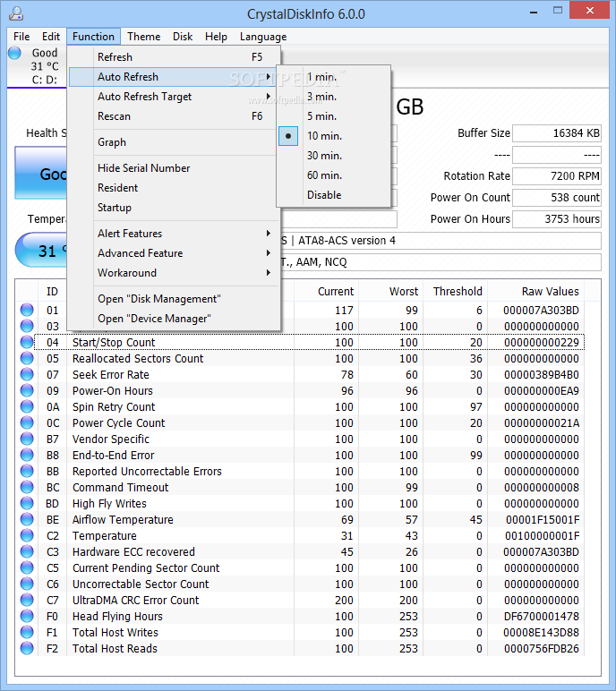Select the 1 min. auto refresh interval
Viewport: 616px width, 691px height.
coord(333,77)
